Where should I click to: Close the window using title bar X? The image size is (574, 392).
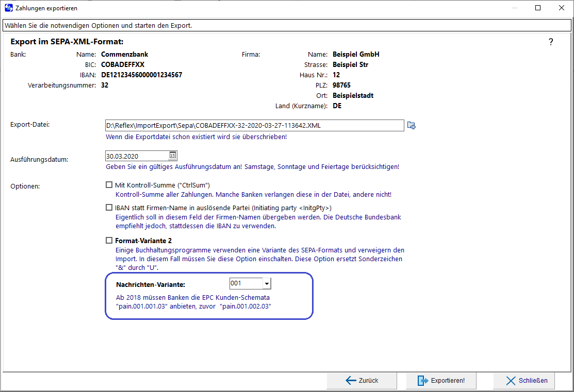click(562, 8)
